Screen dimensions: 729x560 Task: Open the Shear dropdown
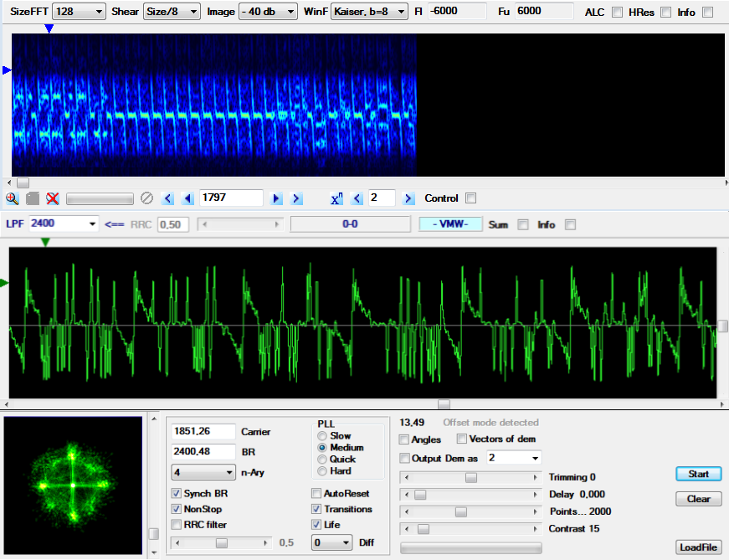point(172,12)
